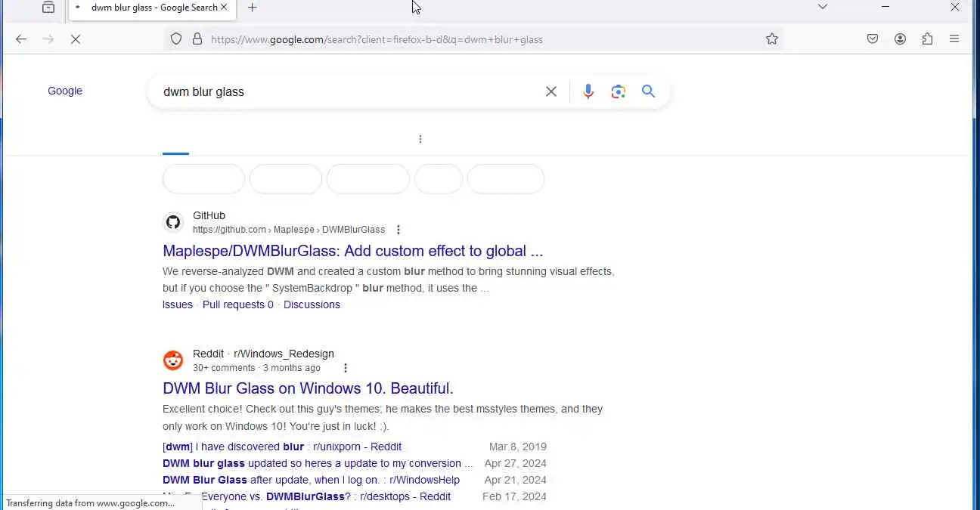Click the Apr 21, 2024 date
This screenshot has height=510, width=980.
click(516, 480)
